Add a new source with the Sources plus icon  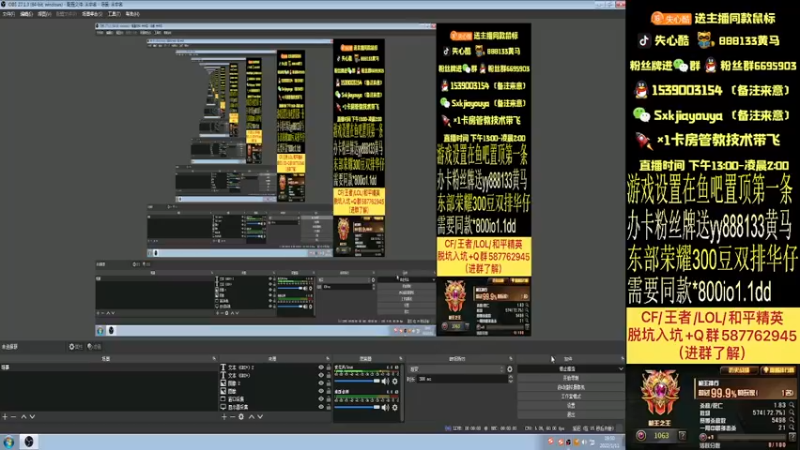224,417
